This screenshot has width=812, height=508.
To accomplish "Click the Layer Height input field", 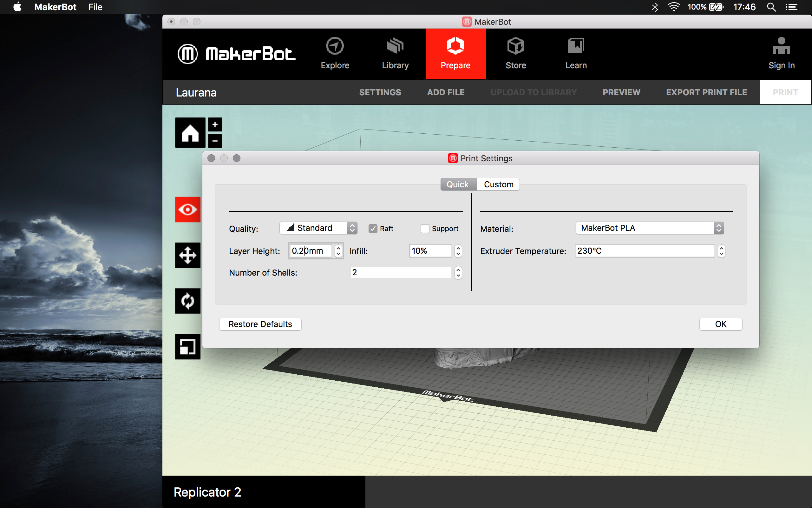I will 311,251.
